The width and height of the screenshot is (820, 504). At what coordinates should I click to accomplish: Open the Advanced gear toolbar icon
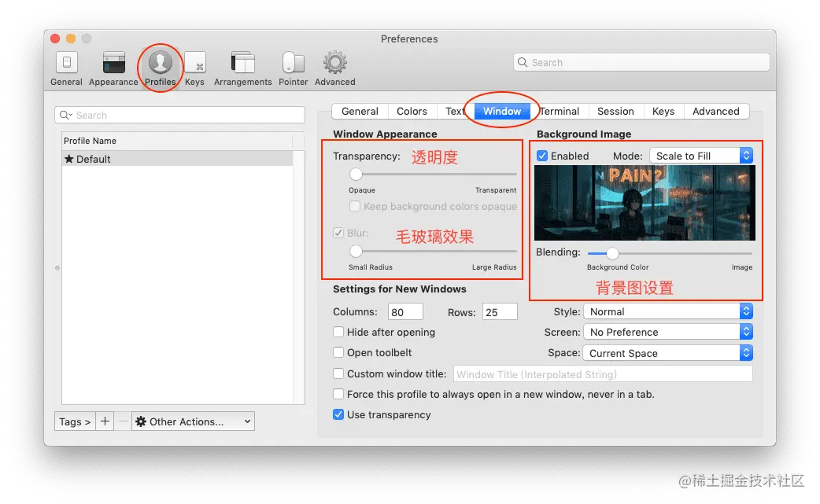point(334,63)
